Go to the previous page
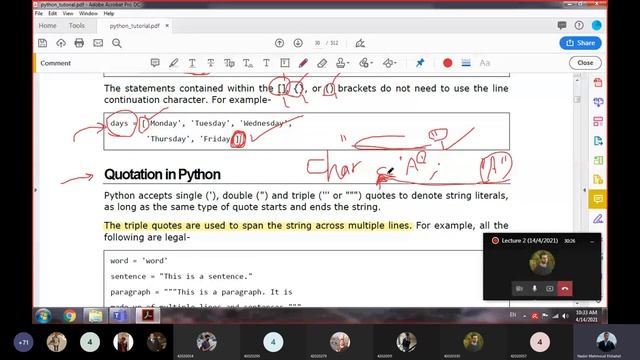640x360 pixels. tap(279, 43)
